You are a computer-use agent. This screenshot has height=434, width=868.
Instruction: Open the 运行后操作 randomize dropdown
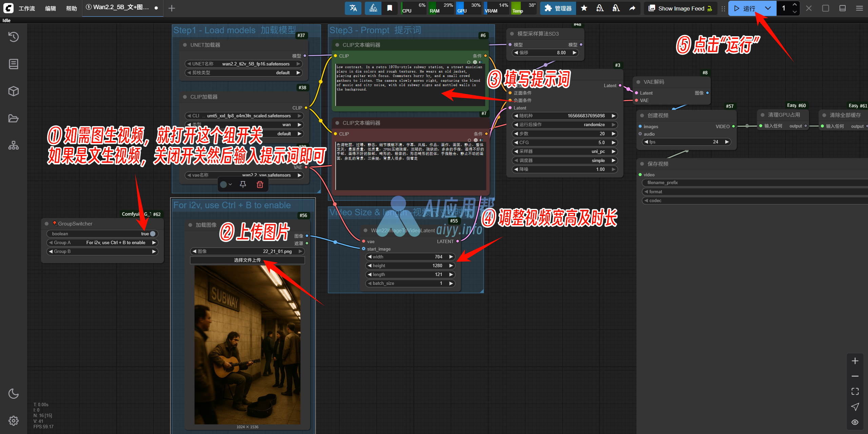[x=564, y=124]
